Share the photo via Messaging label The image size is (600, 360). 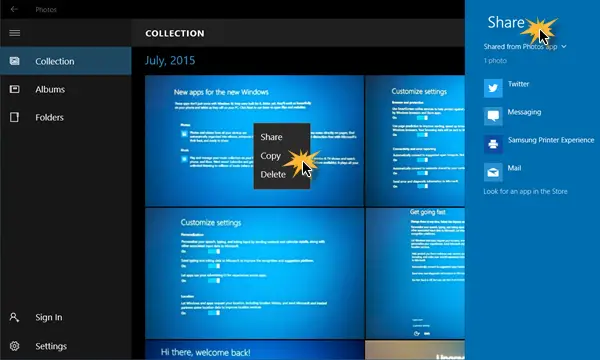(524, 112)
